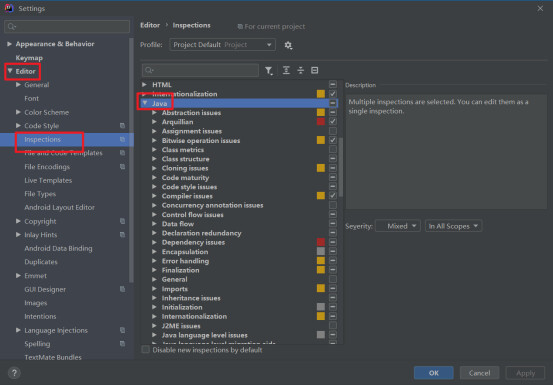Expand the Abstraction issues arrow

tap(154, 112)
